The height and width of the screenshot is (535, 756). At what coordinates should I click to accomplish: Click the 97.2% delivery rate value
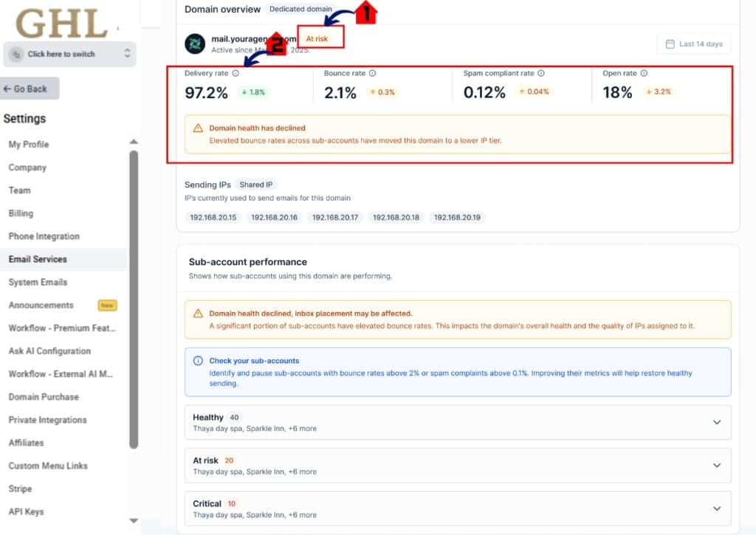point(207,92)
